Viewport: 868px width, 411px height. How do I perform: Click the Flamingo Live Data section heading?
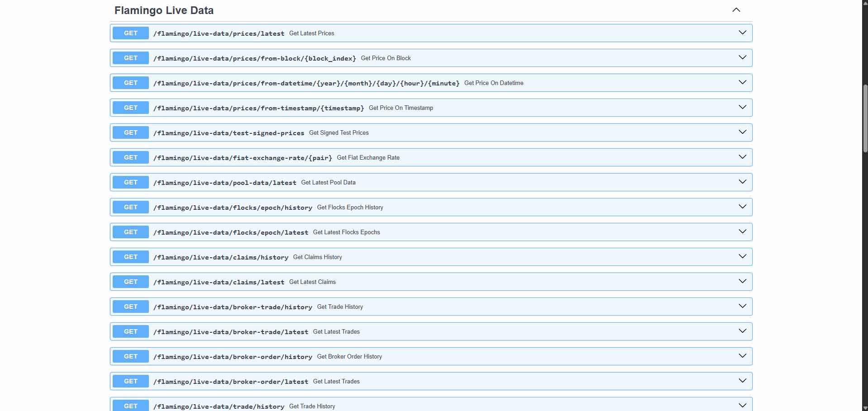point(164,10)
